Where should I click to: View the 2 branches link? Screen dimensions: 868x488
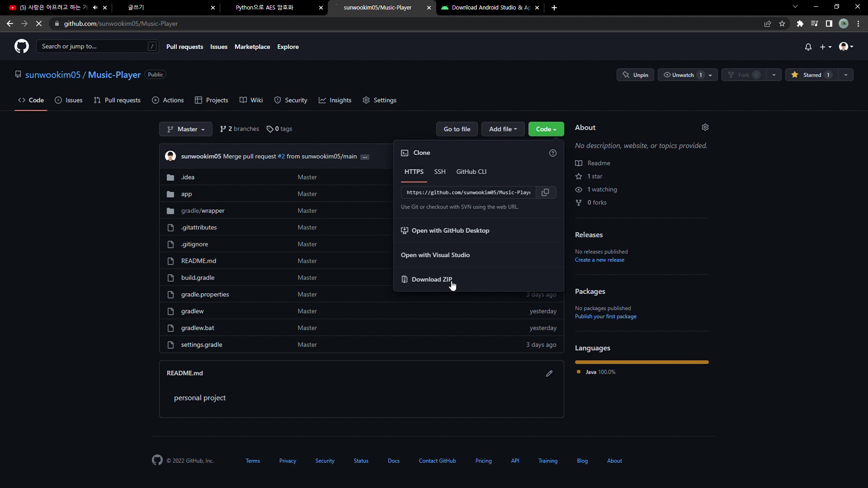[240, 129]
